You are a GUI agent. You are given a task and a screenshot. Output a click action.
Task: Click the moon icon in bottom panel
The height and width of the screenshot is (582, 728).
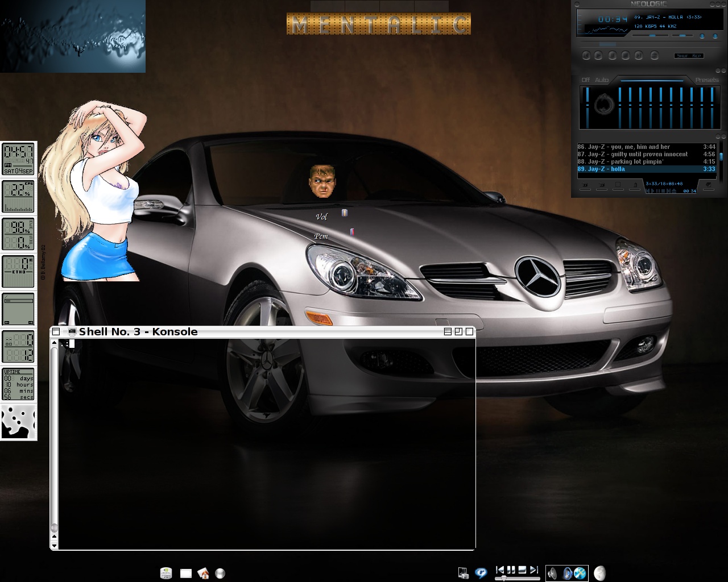599,573
